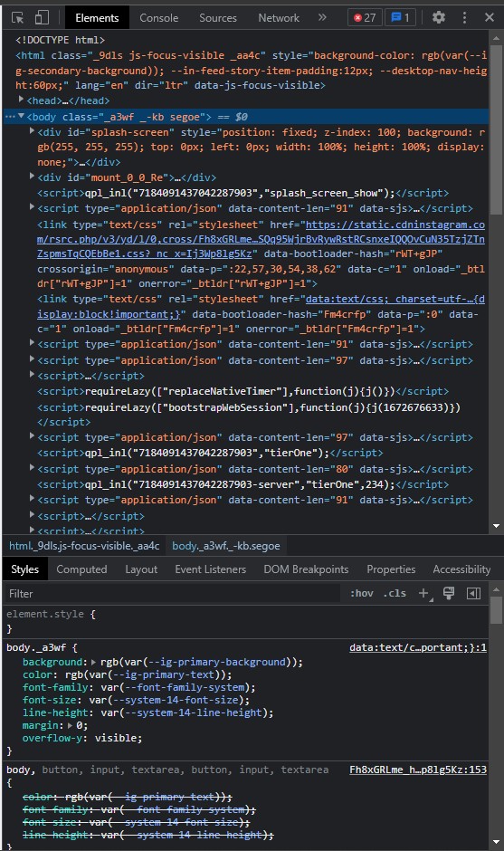Show more DevTools tabs chevron
The width and height of the screenshot is (504, 851).
(322, 17)
